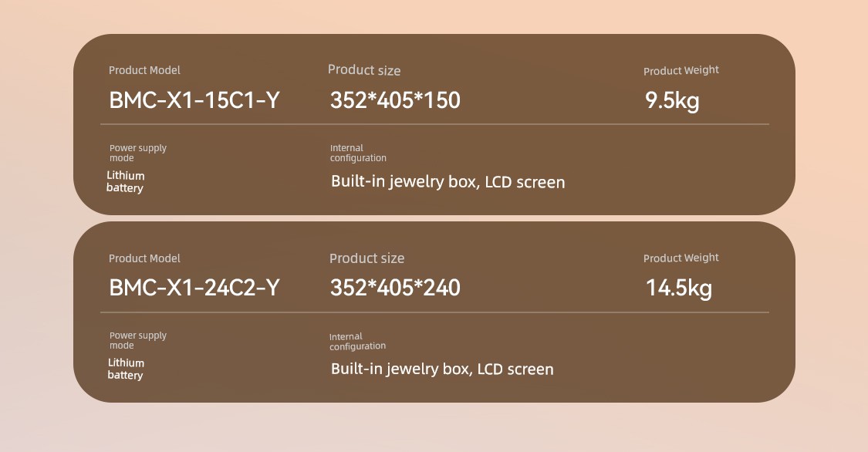
Task: Select size text 352*405*240
Action: coord(395,288)
